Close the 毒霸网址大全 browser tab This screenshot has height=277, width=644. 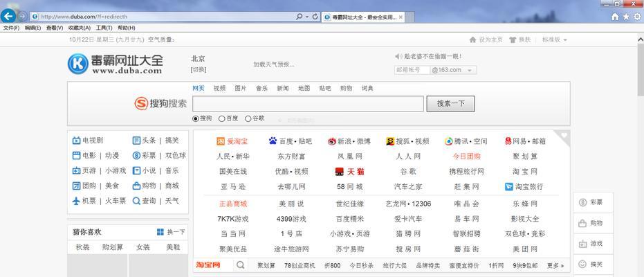(401, 17)
